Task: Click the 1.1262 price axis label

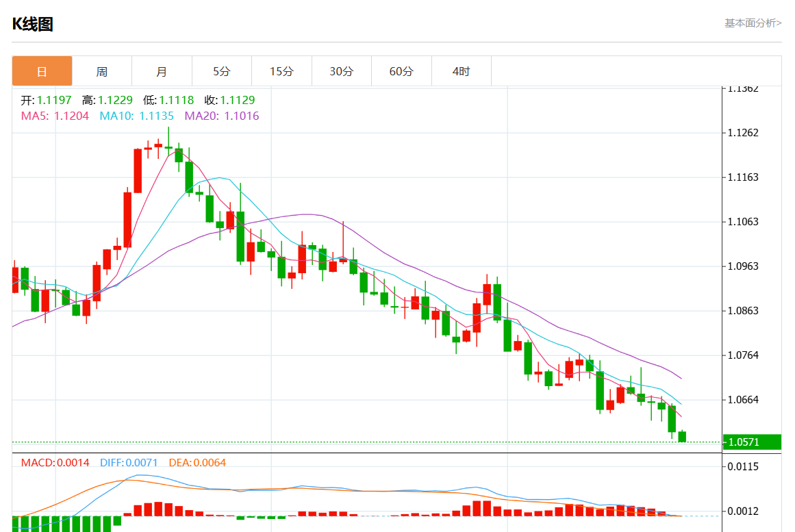Action: point(743,133)
